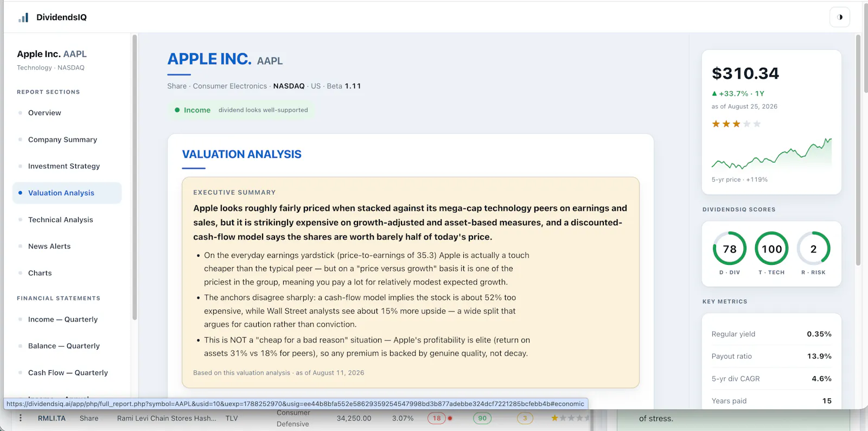Screen dimensions: 868x431
Task: Open the Cash Flow — Quarterly statement
Action: 68,373
